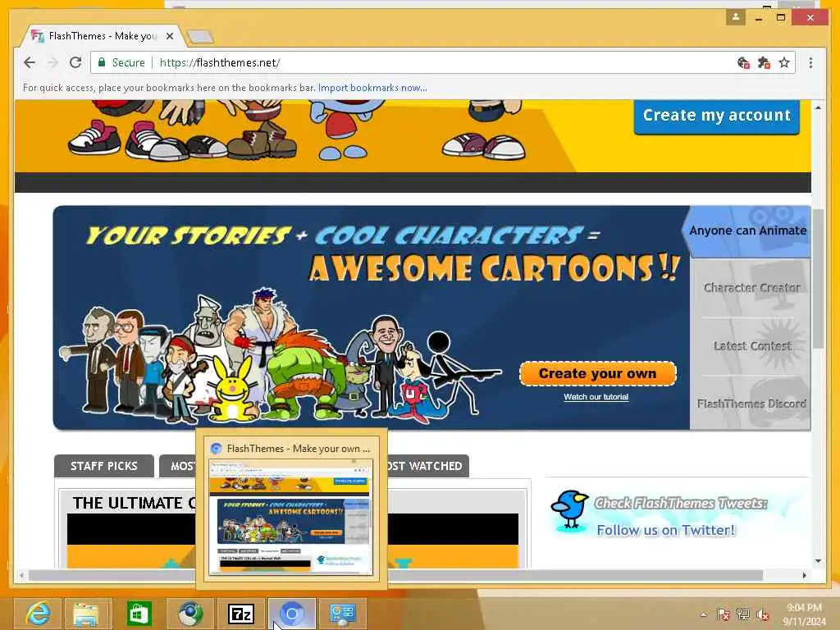Viewport: 840px width, 630px height.
Task: Click the globe browser icon in taskbar
Action: (x=190, y=614)
